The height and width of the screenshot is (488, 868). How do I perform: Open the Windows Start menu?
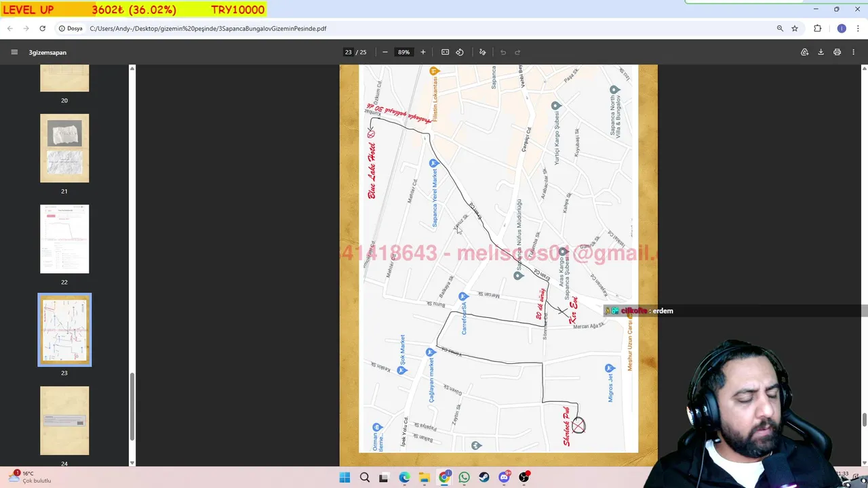point(344,477)
